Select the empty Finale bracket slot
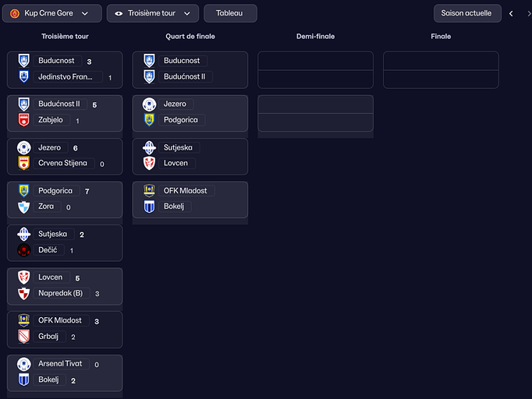This screenshot has width=532, height=399. click(x=441, y=70)
